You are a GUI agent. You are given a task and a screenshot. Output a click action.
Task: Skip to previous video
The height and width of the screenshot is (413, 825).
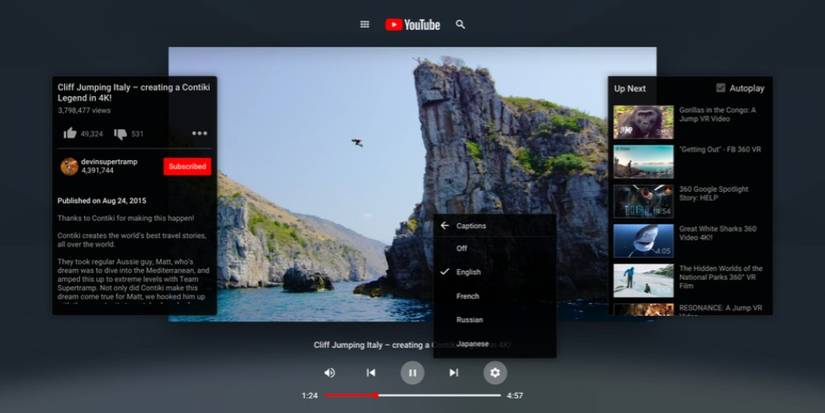click(x=371, y=372)
